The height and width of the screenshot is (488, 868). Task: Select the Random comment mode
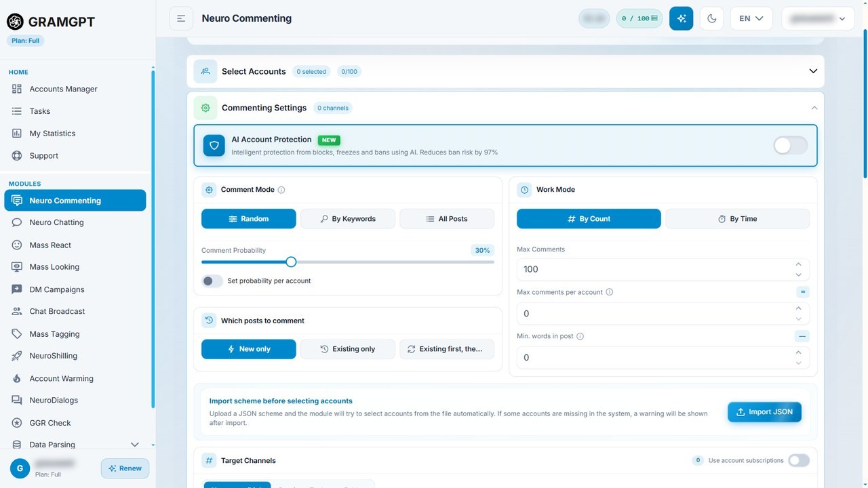(x=249, y=219)
